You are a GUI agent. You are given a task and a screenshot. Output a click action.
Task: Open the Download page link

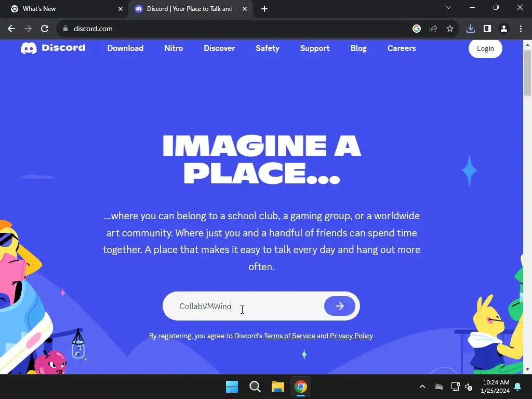pyautogui.click(x=126, y=48)
